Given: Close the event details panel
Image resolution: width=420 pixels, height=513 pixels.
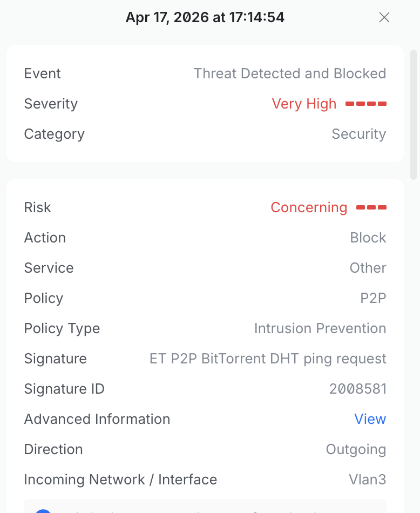Looking at the screenshot, I should [384, 17].
